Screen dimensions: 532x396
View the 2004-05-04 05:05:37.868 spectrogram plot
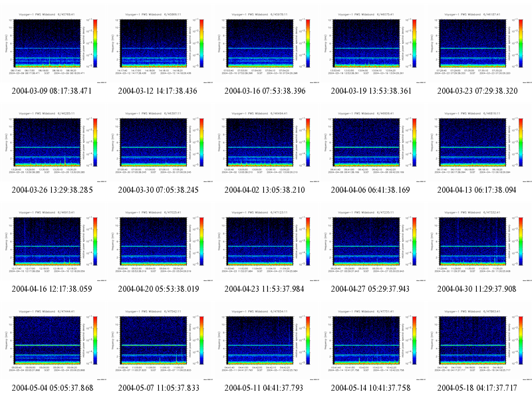[53, 343]
